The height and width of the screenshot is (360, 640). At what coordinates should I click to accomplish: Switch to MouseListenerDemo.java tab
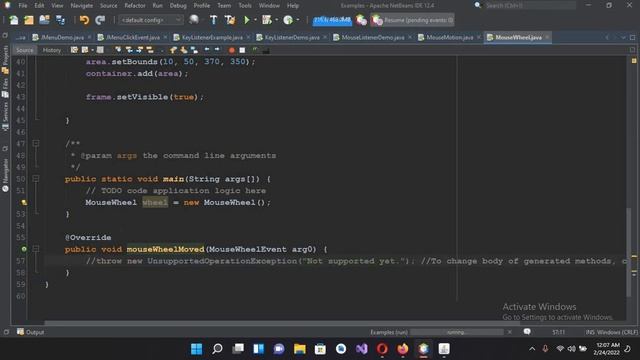pyautogui.click(x=372, y=37)
